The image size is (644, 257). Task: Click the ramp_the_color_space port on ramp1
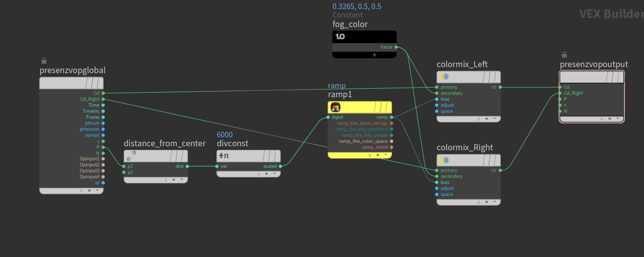(x=392, y=141)
